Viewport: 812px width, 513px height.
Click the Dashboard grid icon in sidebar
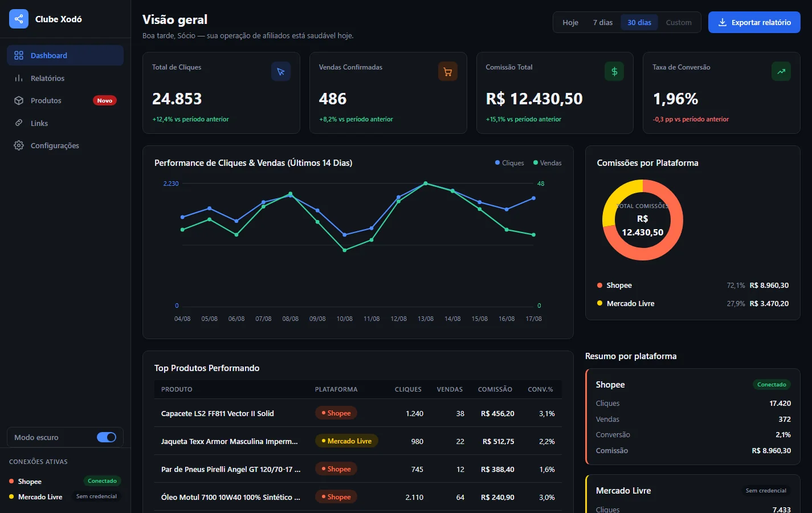(x=19, y=55)
